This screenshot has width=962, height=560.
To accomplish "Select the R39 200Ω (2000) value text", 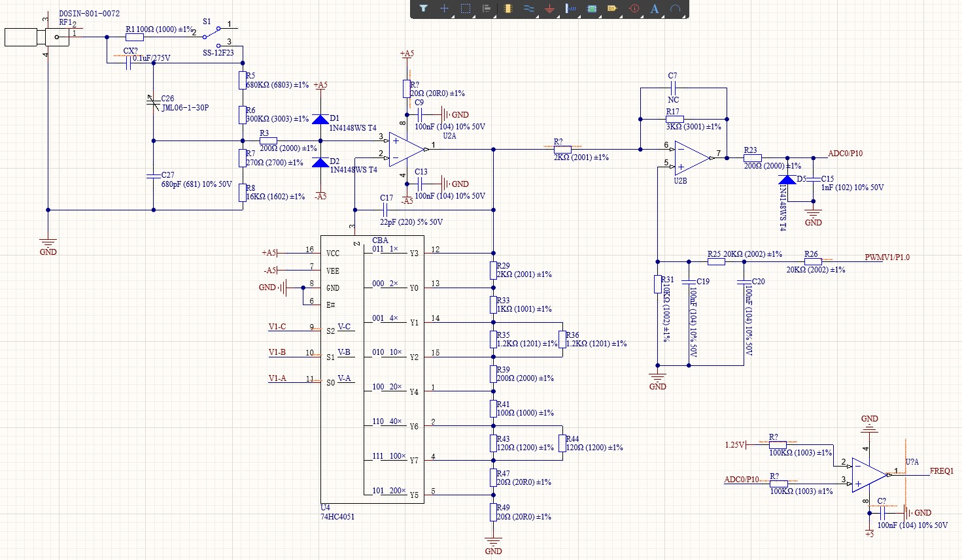I will coord(525,378).
